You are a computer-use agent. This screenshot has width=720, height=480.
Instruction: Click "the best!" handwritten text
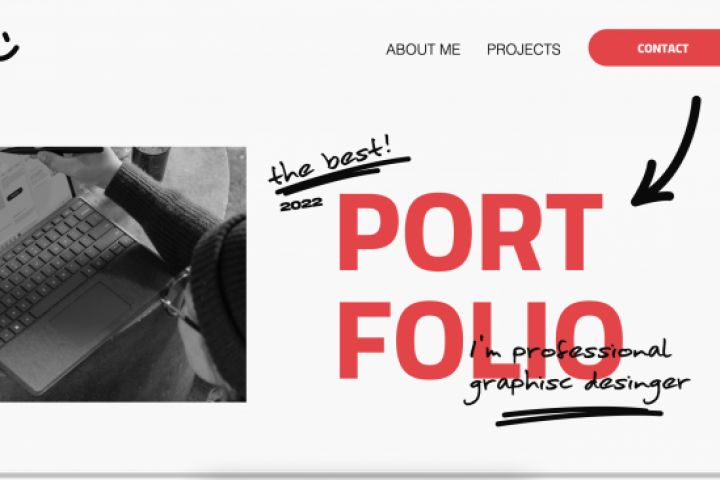click(x=331, y=159)
